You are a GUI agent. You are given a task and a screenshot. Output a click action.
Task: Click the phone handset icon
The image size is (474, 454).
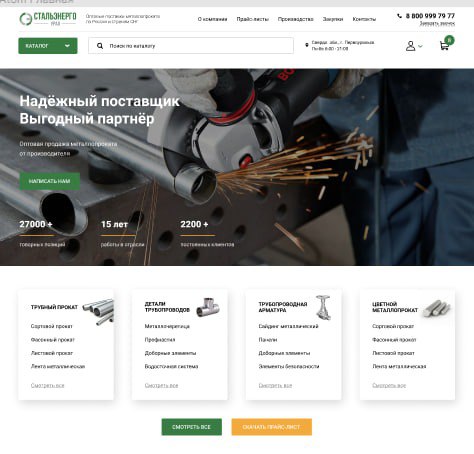[399, 16]
